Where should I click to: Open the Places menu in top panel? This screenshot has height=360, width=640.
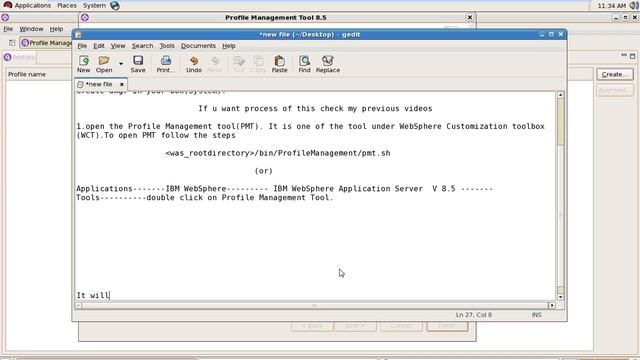[67, 5]
